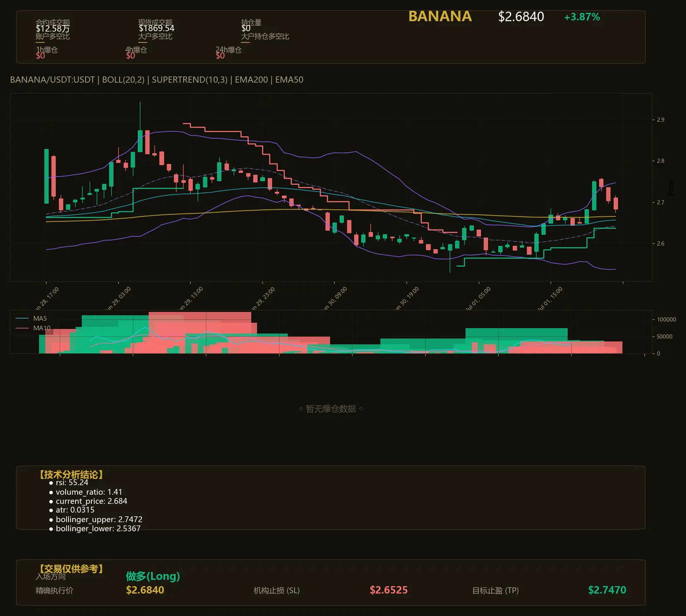Click the +3.87% change value

click(582, 17)
